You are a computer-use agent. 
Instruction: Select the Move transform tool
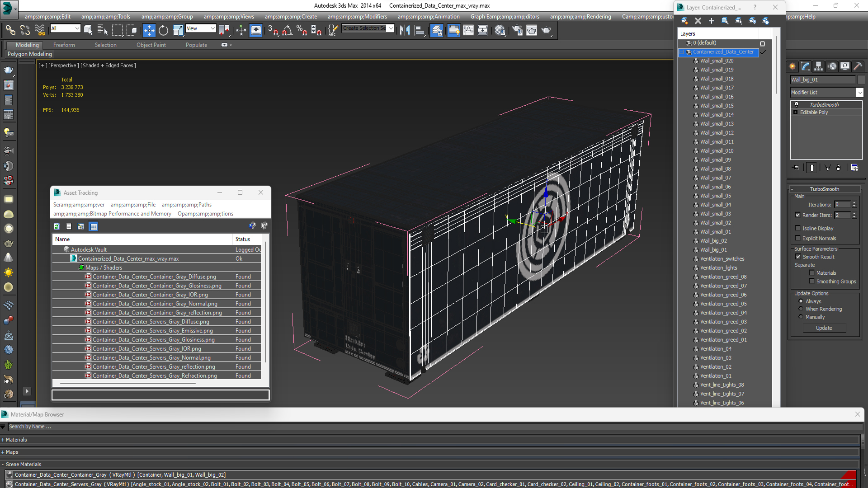click(x=149, y=30)
